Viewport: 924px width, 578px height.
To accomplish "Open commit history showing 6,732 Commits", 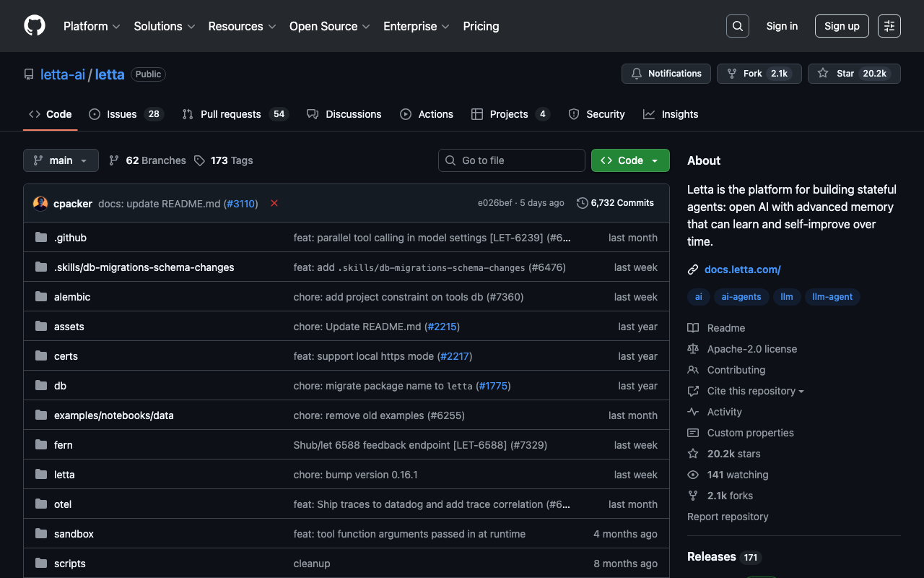I will click(x=615, y=203).
